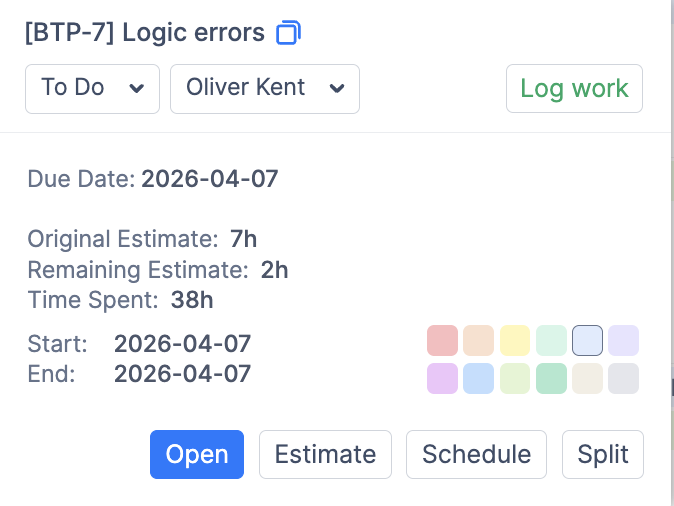The image size is (674, 506).
Task: Pick the darkest green color swatch
Action: [551, 378]
